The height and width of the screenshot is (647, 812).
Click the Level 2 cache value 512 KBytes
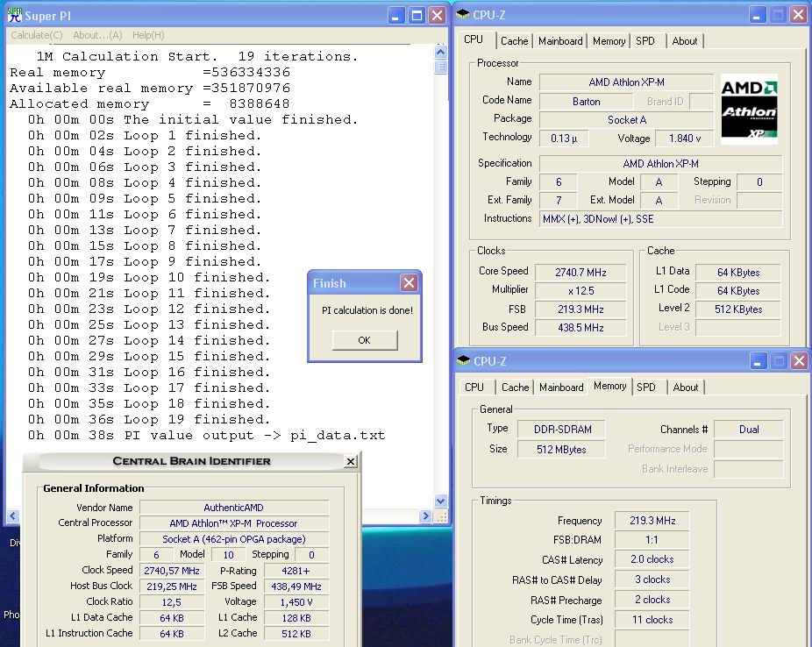738,309
